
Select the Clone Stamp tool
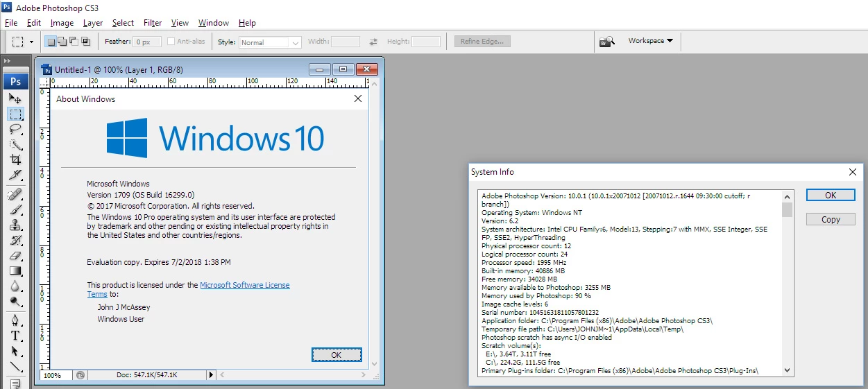click(15, 225)
